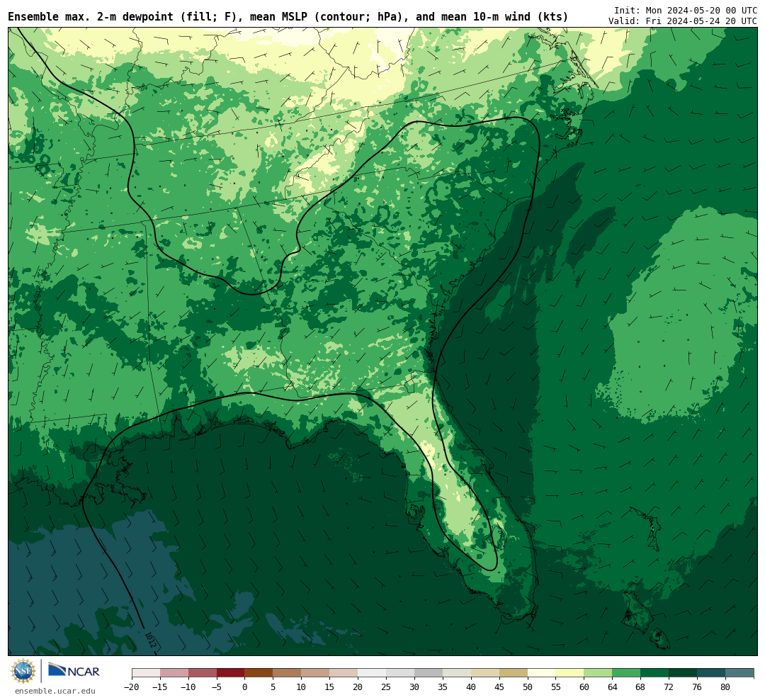Viewport: 765px width, 700px height.
Task: Click the 45 colorbar tick label
Action: tap(499, 687)
